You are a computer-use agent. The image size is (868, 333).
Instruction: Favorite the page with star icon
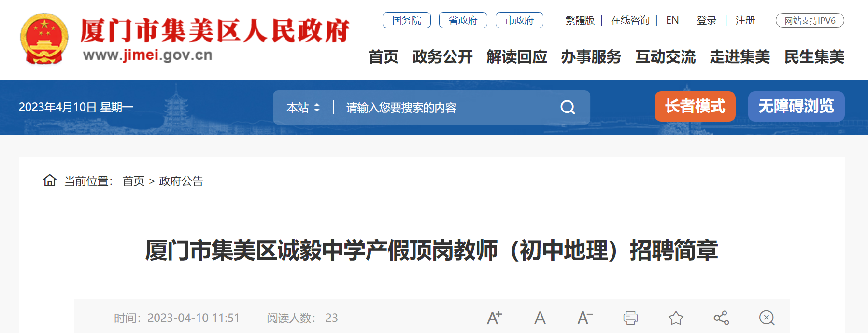[676, 318]
